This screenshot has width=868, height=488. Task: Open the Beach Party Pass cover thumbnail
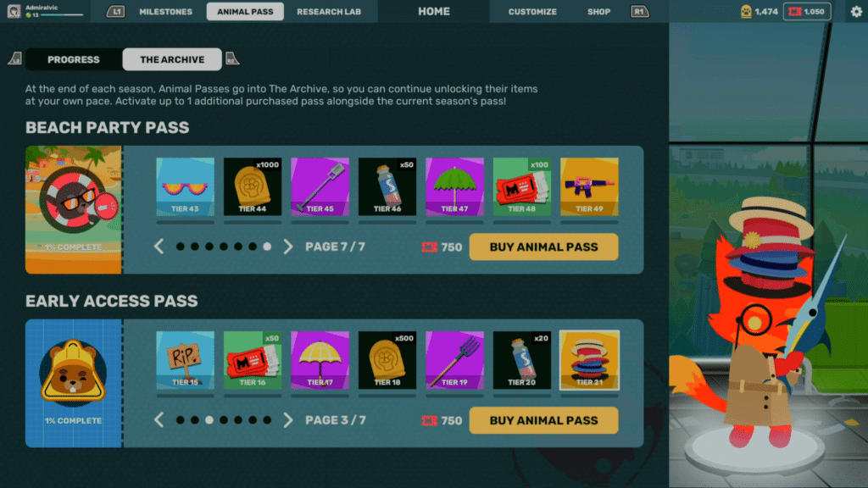click(74, 210)
